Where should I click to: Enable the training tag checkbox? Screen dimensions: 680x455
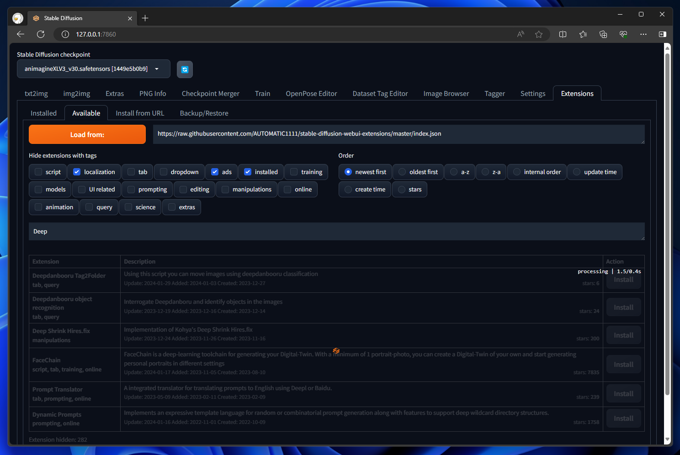click(294, 172)
